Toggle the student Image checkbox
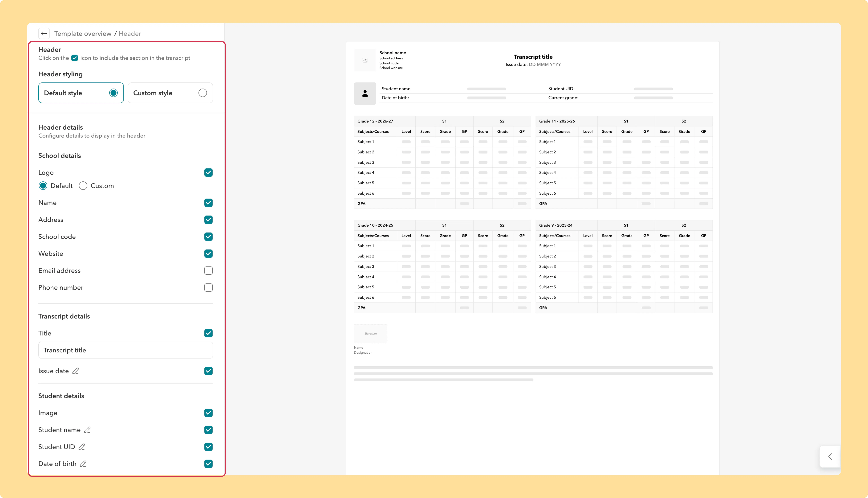Image resolution: width=868 pixels, height=498 pixels. [209, 413]
